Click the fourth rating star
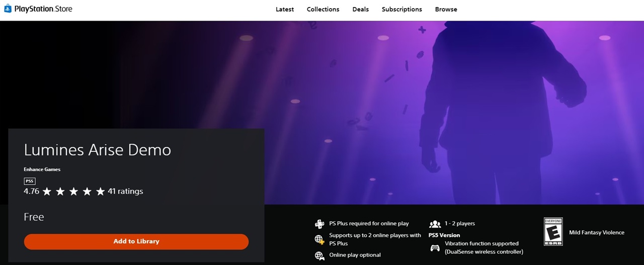644x265 pixels. (87, 192)
